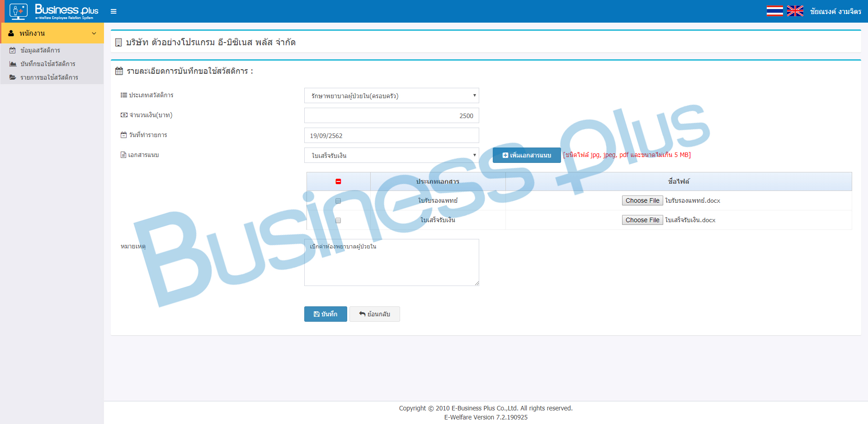Open the ประเภทสวัสดิการ dropdown
Image resolution: width=868 pixels, height=424 pixels.
pyautogui.click(x=392, y=95)
